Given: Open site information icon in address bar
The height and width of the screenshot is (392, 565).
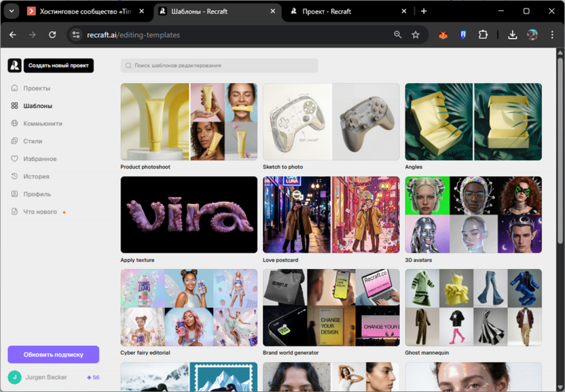Looking at the screenshot, I should click(x=76, y=35).
